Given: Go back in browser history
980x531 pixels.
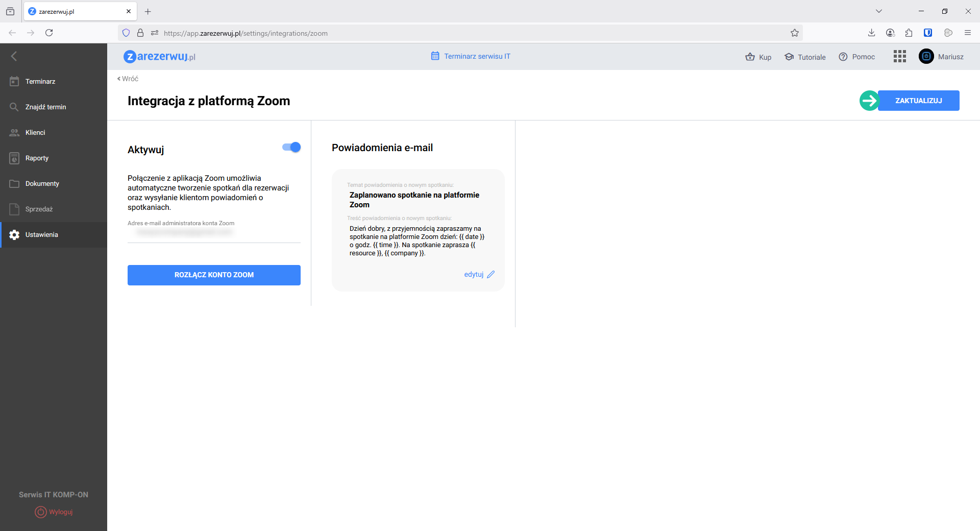Looking at the screenshot, I should [x=12, y=33].
